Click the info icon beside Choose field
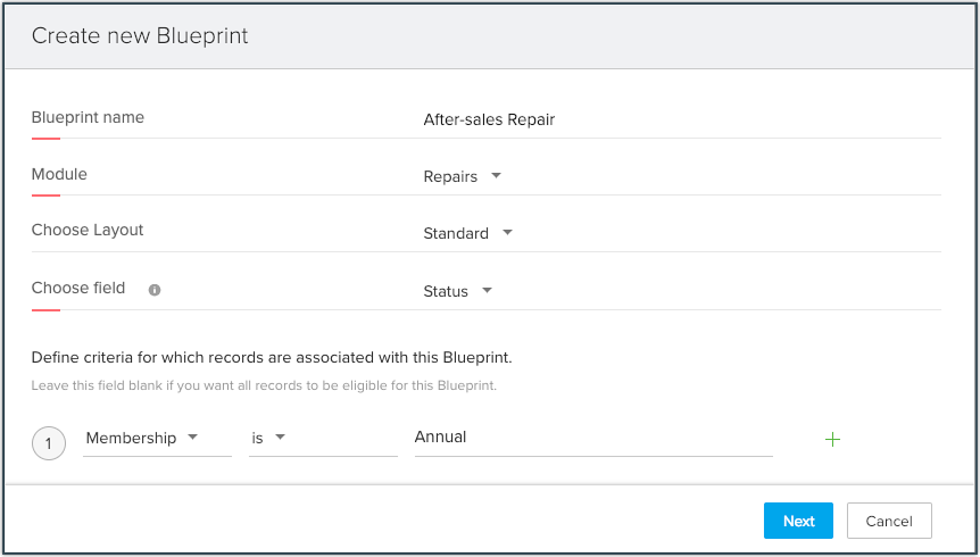 [x=155, y=290]
